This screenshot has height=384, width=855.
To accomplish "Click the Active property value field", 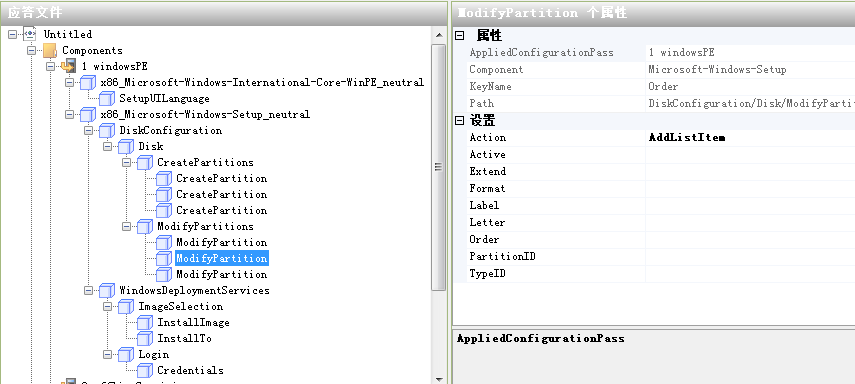I will tap(750, 154).
